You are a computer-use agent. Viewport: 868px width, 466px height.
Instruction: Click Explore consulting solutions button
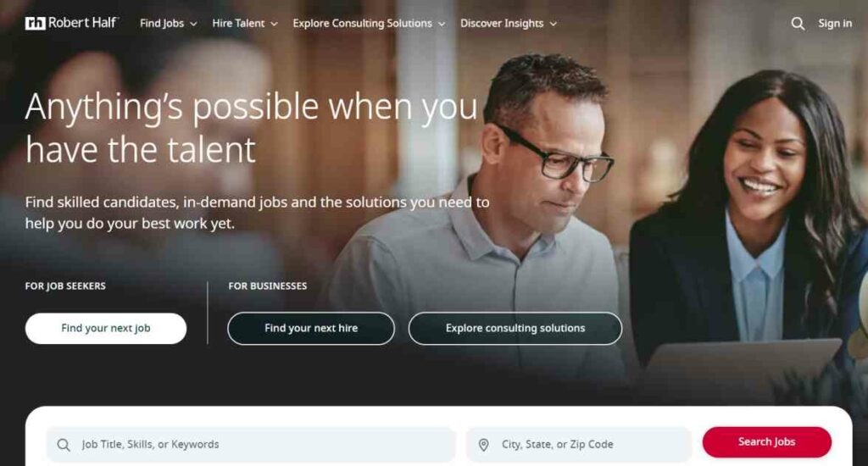coord(515,328)
